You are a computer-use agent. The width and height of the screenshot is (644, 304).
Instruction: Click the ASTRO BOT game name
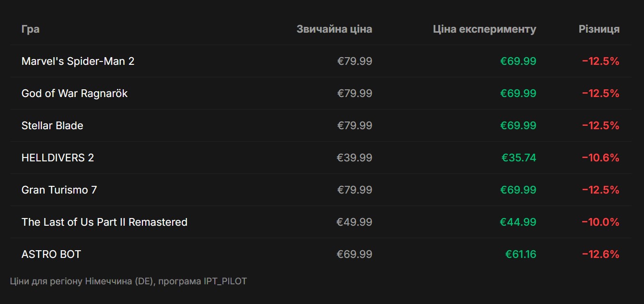click(x=51, y=255)
